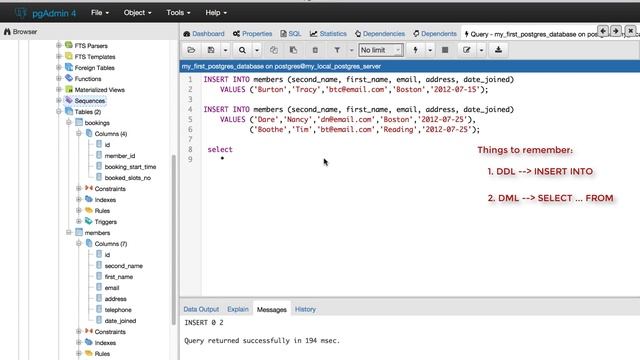Open the Object menu
The width and height of the screenshot is (640, 360).
point(138,13)
